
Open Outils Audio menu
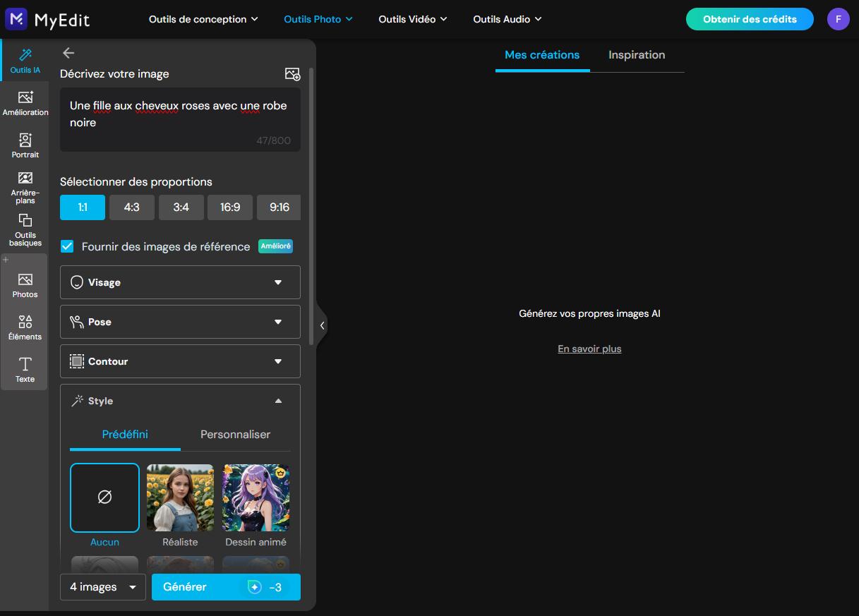point(507,19)
